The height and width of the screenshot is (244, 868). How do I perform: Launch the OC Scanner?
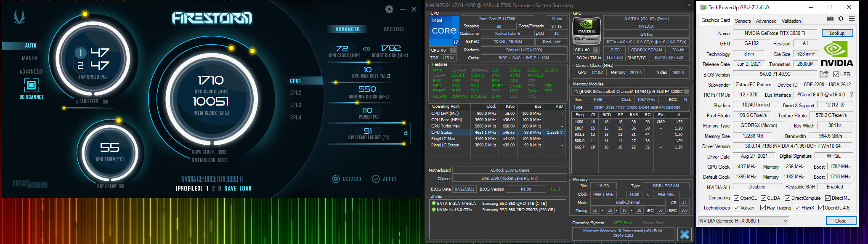31,89
